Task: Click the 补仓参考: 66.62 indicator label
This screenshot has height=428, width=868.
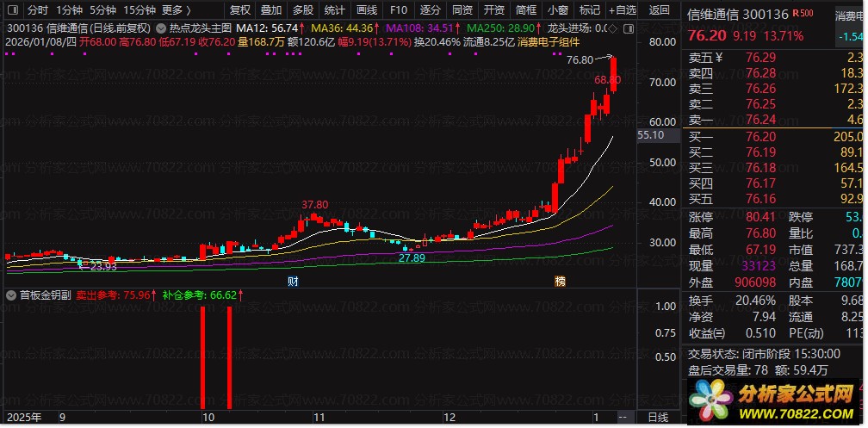Action: 203,295
